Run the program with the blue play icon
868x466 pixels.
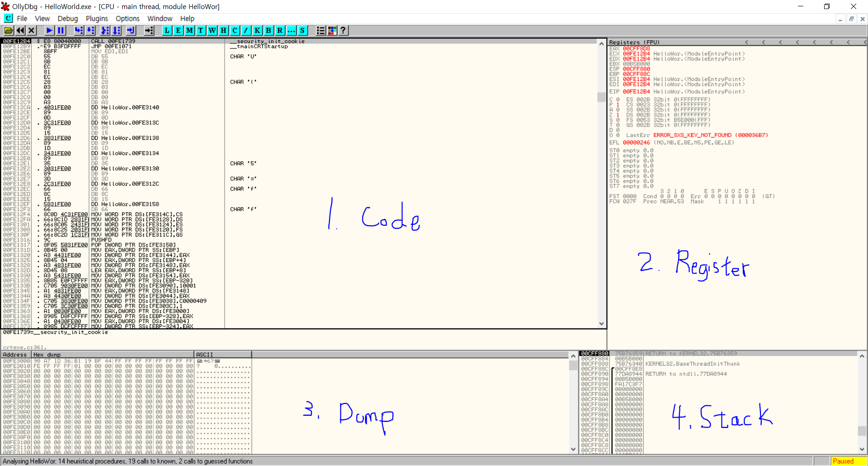pyautogui.click(x=50, y=30)
